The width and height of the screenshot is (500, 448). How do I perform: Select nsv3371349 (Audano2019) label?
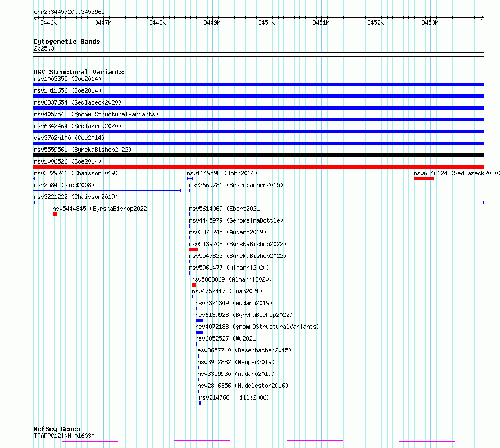click(x=234, y=303)
